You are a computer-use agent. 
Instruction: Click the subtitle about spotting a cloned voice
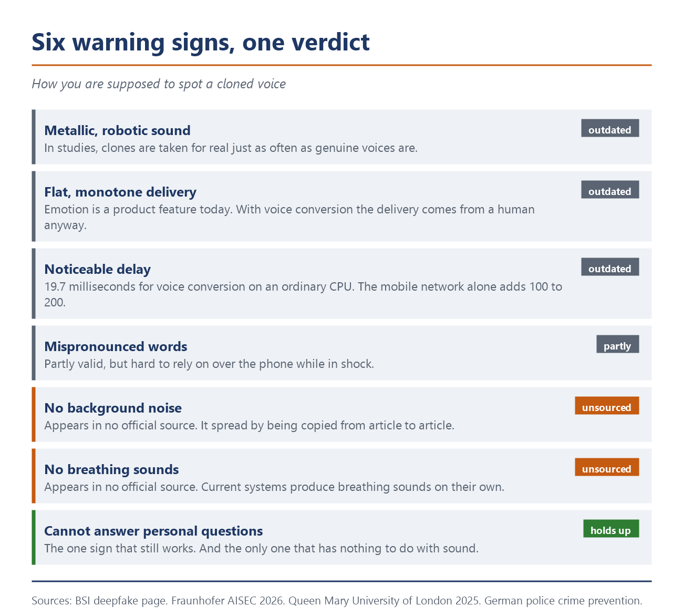(159, 84)
